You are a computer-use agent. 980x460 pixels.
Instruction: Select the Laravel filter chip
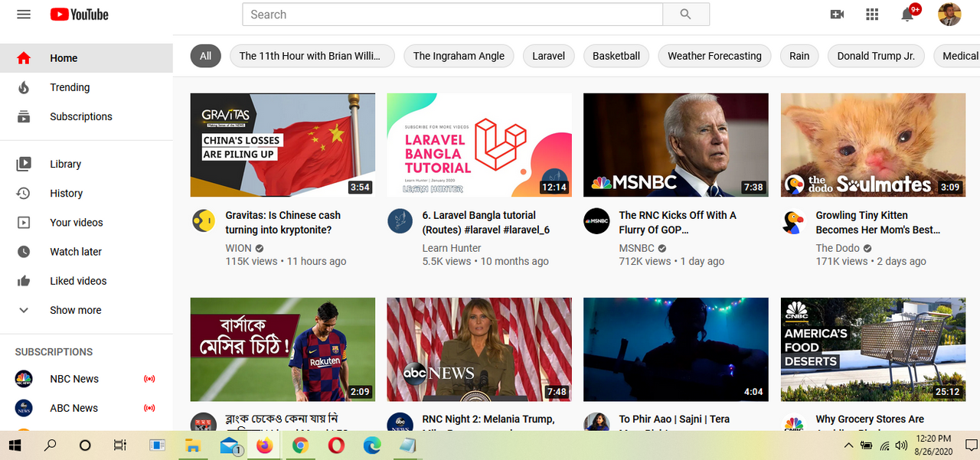click(548, 56)
